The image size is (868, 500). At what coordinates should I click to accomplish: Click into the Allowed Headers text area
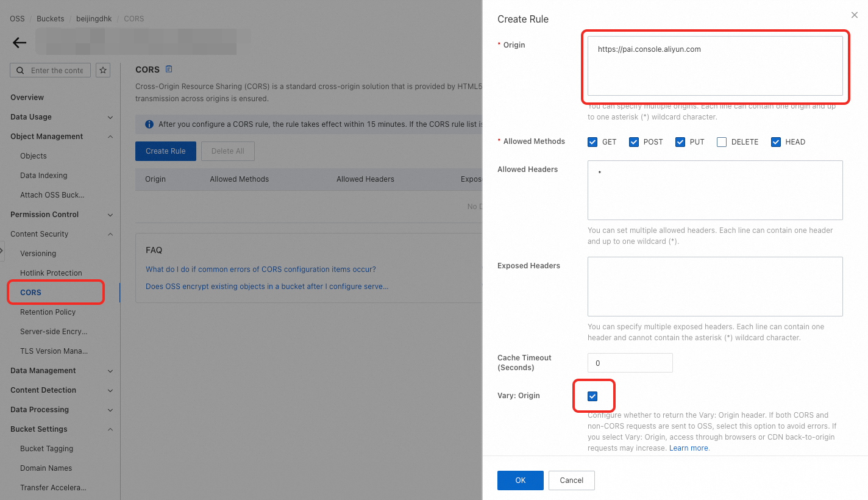[x=715, y=190]
